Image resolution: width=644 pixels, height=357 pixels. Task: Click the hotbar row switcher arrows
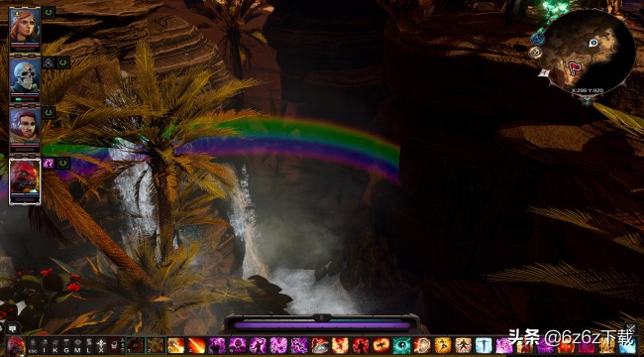[x=123, y=345]
